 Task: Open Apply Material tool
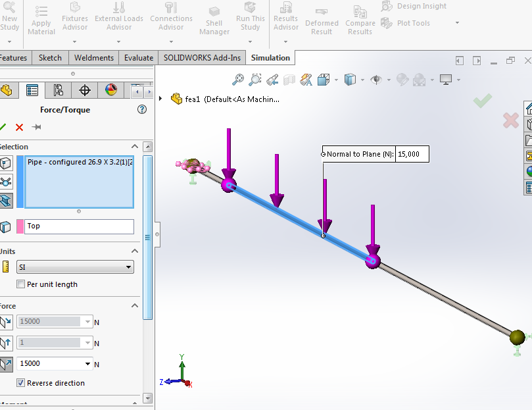[41, 19]
